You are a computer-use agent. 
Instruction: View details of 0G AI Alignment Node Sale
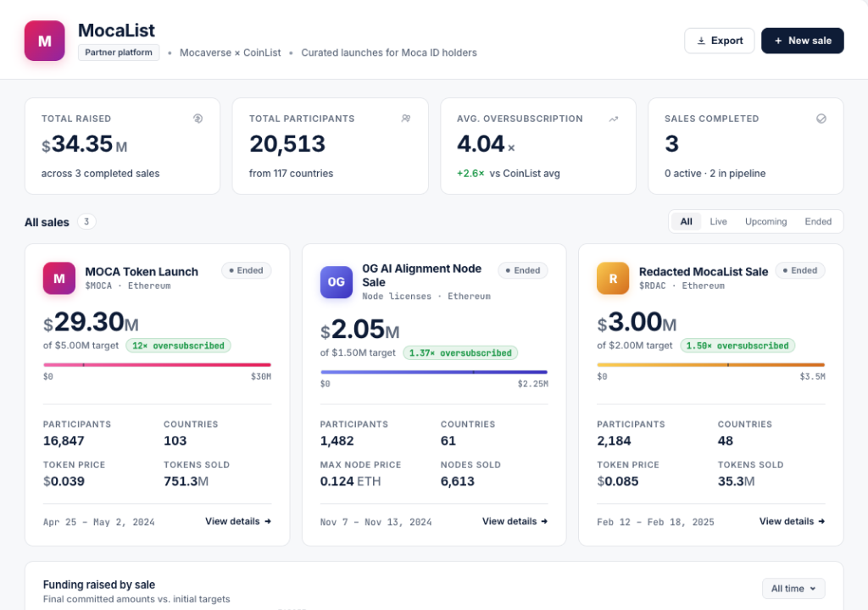tap(515, 521)
